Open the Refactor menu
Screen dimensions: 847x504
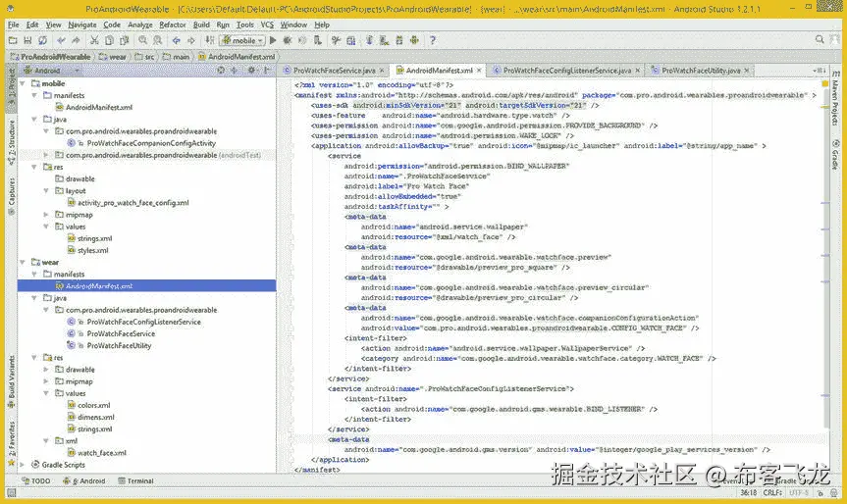(173, 25)
